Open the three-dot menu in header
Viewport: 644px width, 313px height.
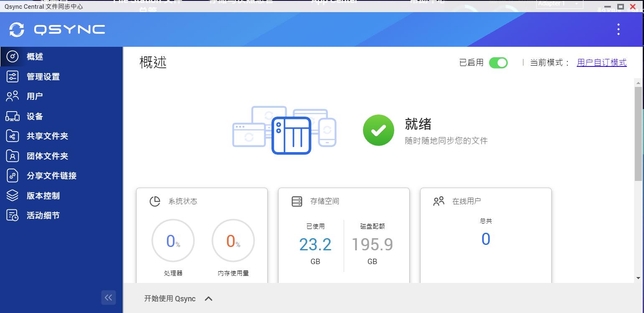click(x=619, y=29)
